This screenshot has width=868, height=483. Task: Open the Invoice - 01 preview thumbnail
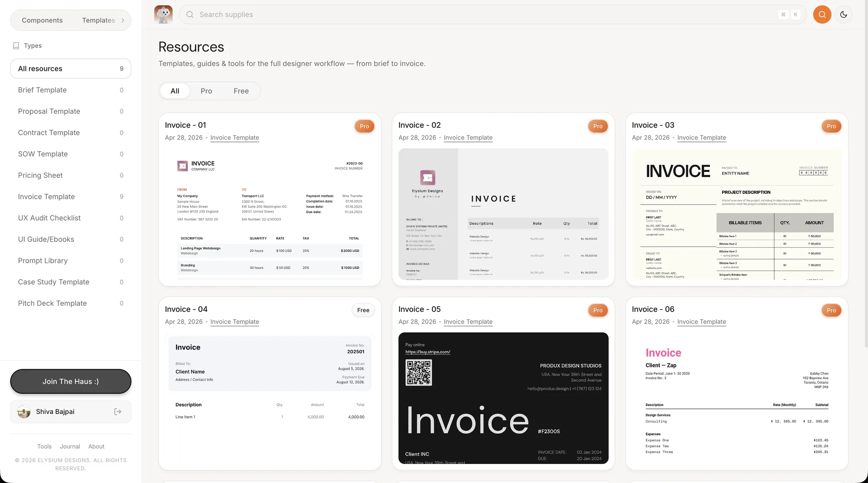pos(270,214)
